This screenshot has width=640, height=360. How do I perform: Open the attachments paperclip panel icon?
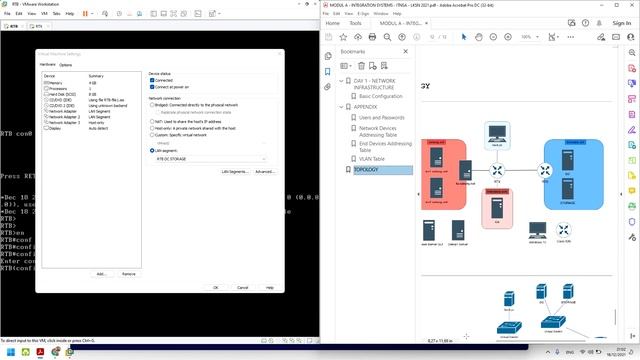[x=328, y=87]
